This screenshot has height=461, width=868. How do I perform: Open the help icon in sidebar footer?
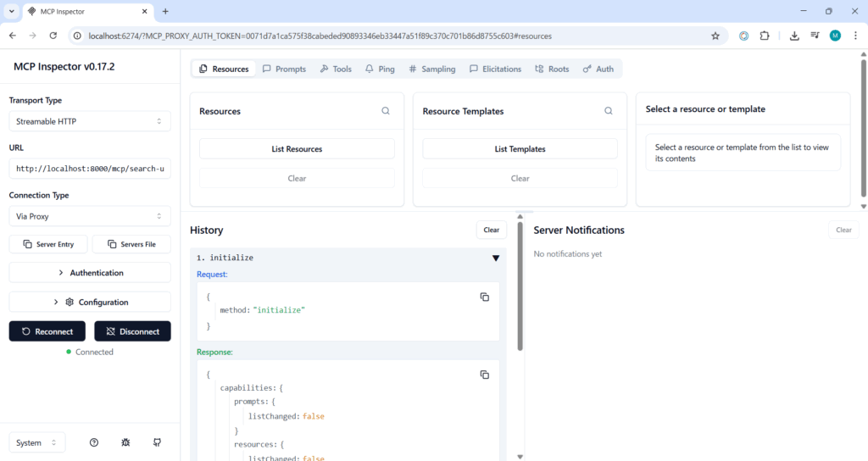(94, 442)
